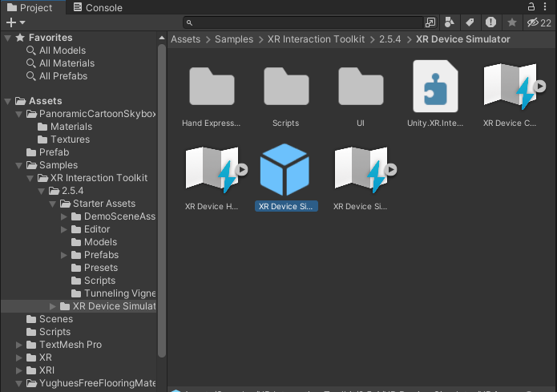
Task: Select the Materials folder in the tree
Action: click(65, 127)
